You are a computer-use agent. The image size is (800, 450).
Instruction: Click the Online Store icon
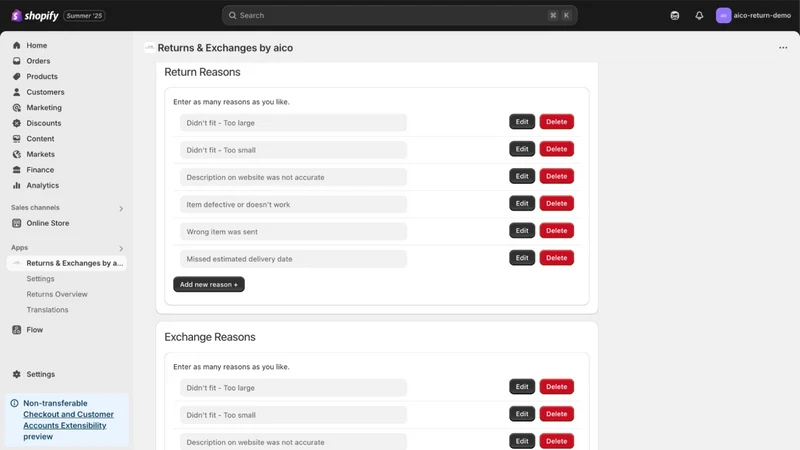point(16,223)
